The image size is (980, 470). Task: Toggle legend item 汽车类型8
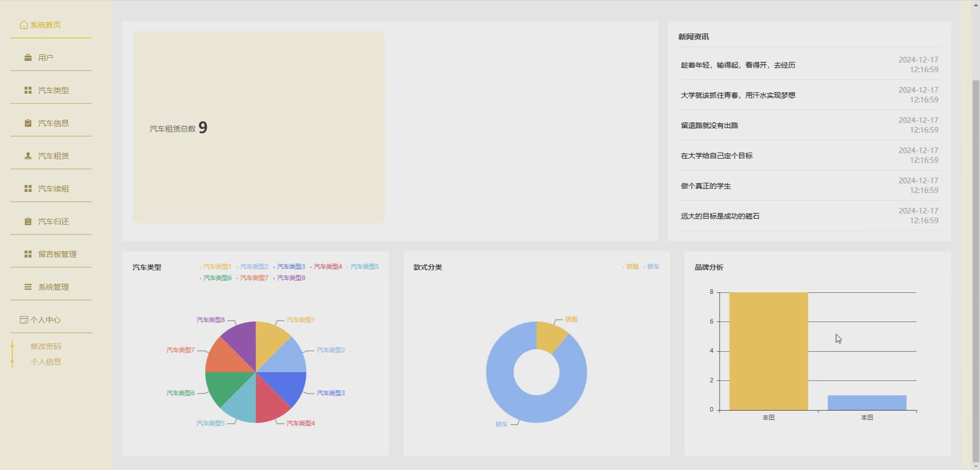click(x=289, y=278)
